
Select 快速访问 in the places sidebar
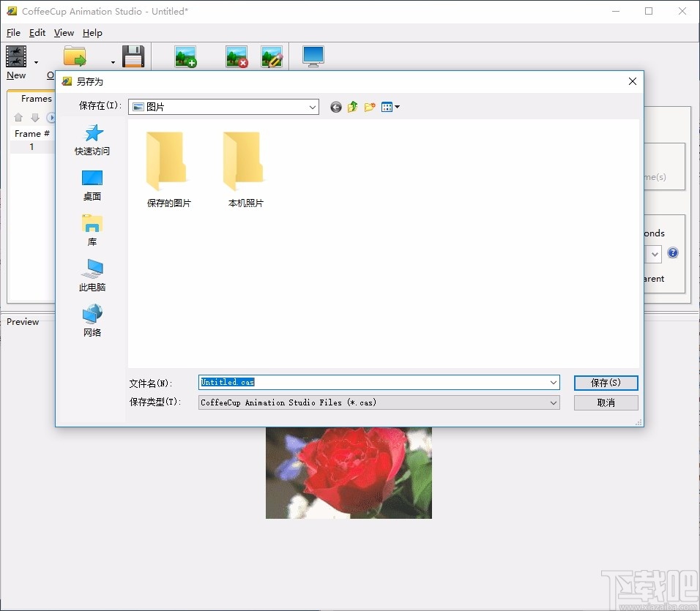pos(92,140)
